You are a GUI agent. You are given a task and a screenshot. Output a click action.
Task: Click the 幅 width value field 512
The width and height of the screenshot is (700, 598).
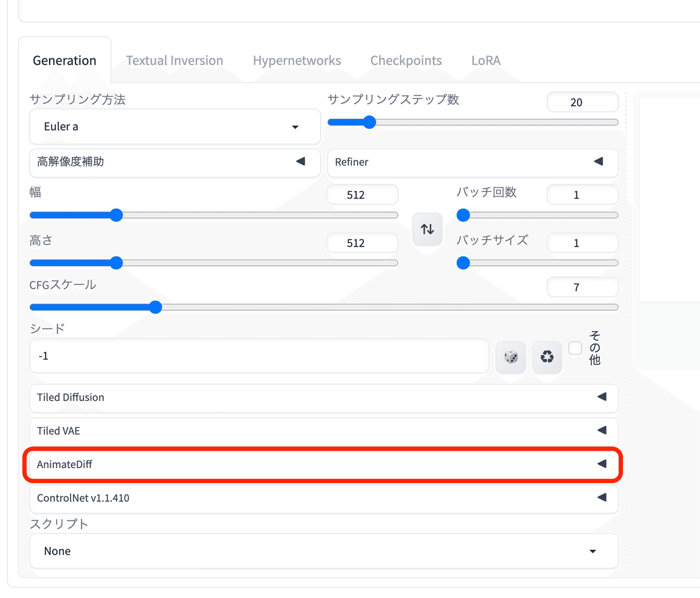(x=362, y=195)
